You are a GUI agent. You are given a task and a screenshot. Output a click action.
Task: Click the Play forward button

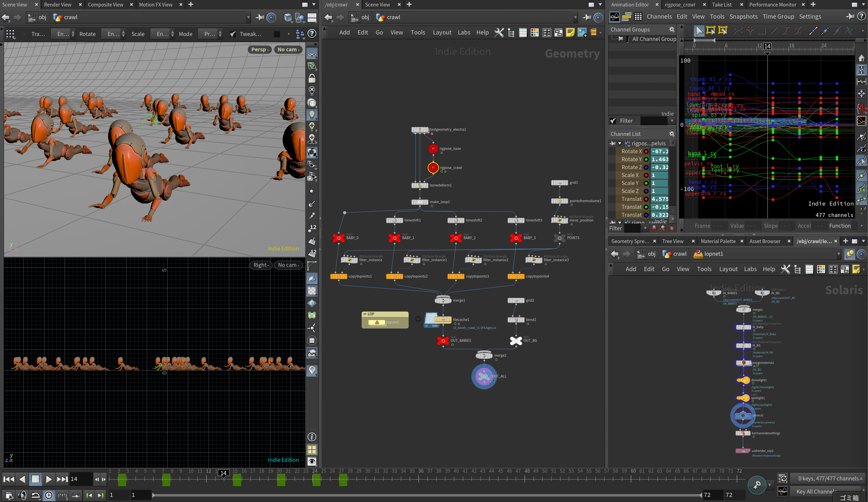coord(49,479)
